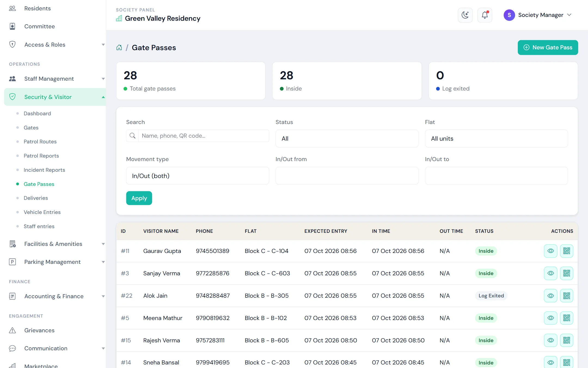View gate pass details for Alok Jain
This screenshot has height=368, width=588.
550,296
